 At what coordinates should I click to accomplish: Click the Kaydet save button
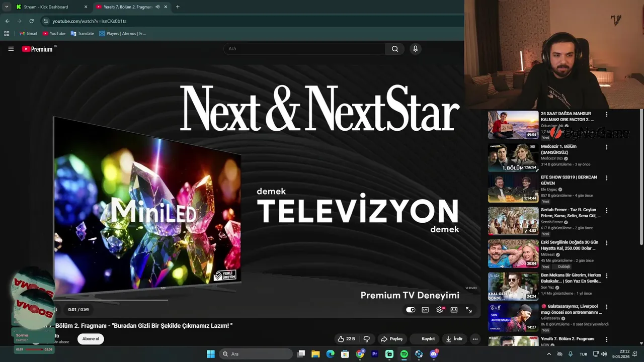pyautogui.click(x=426, y=339)
